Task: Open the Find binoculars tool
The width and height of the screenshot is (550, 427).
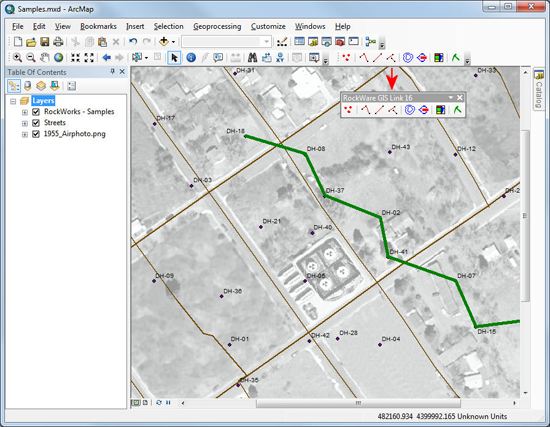Action: tap(252, 58)
